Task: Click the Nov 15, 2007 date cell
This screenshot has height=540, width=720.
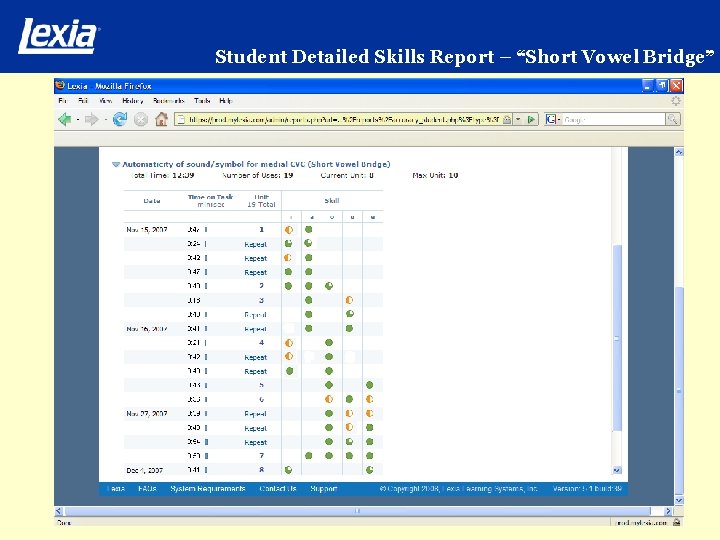Action: coord(147,230)
